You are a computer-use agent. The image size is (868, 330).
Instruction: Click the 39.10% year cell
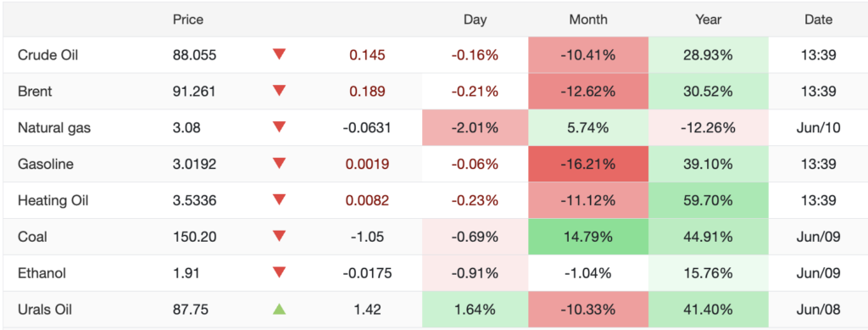(x=709, y=164)
